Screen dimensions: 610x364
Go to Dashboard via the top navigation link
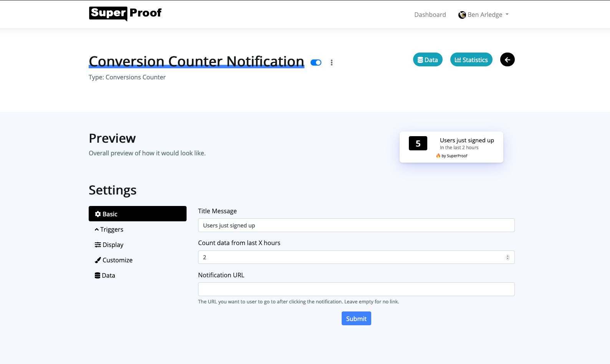point(430,15)
